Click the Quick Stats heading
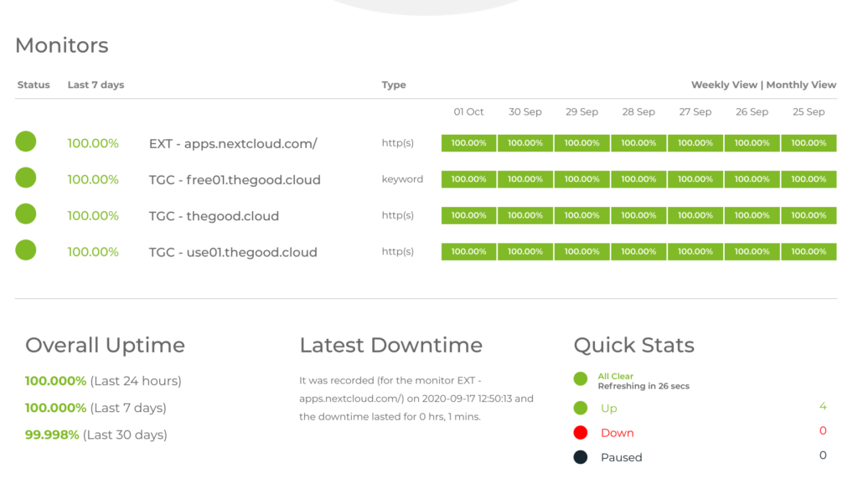The height and width of the screenshot is (504, 858). click(x=634, y=346)
